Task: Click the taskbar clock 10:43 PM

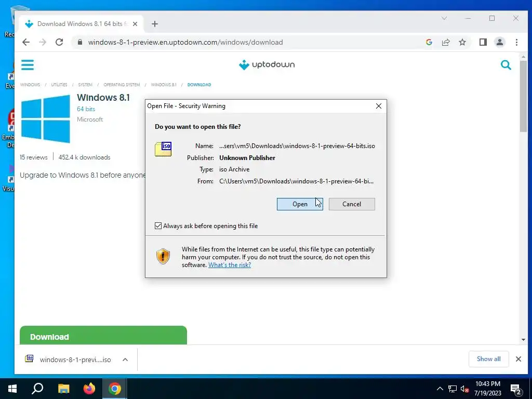Action: click(x=487, y=389)
